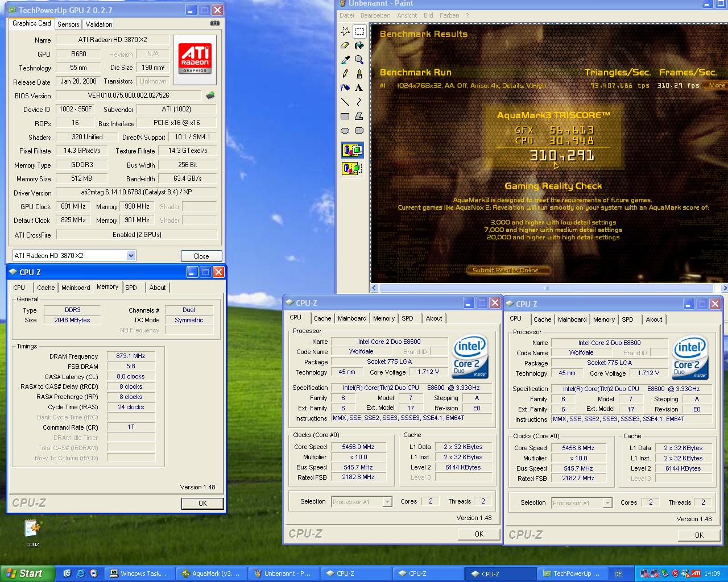Open the Farben menu in Paint
728x582 pixels.
449,15
